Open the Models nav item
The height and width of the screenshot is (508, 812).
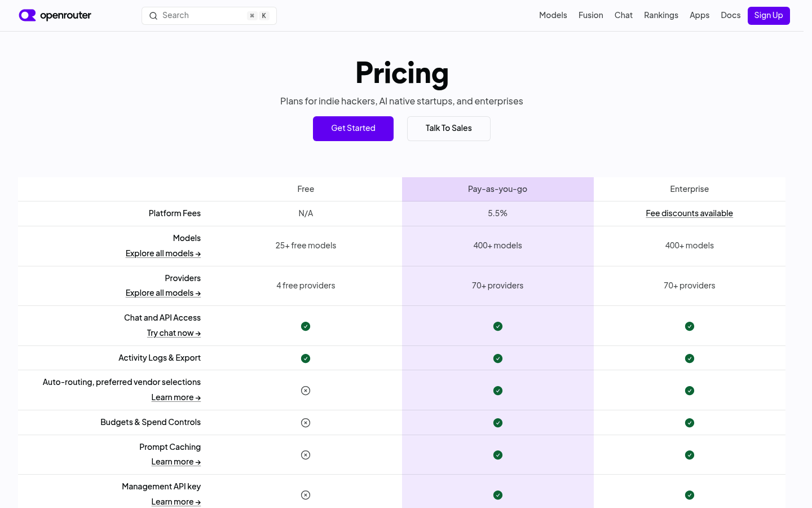[x=553, y=15]
